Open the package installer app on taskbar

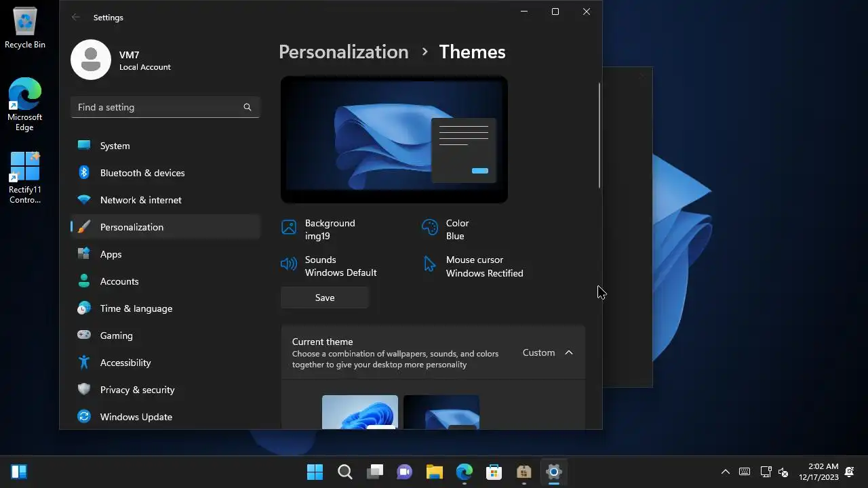point(524,472)
